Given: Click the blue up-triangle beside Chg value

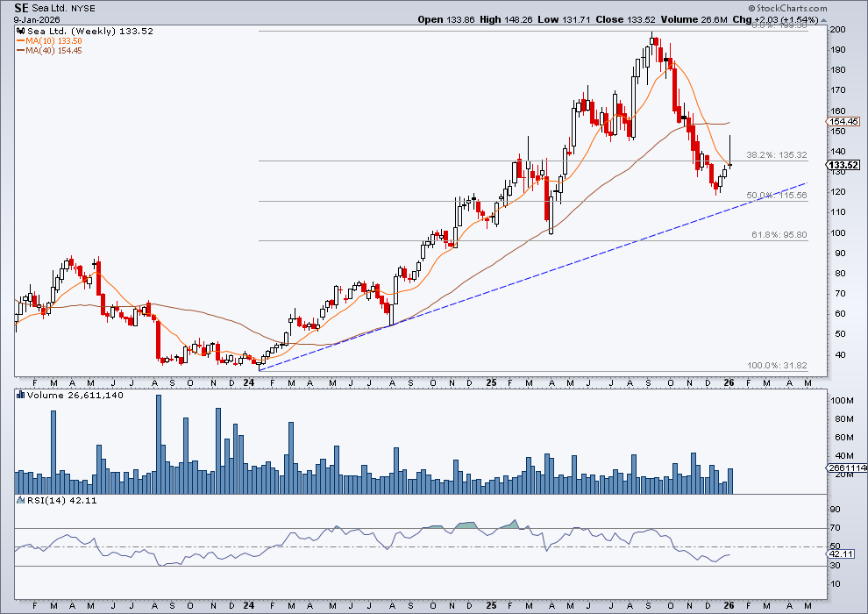Looking at the screenshot, I should (x=821, y=19).
